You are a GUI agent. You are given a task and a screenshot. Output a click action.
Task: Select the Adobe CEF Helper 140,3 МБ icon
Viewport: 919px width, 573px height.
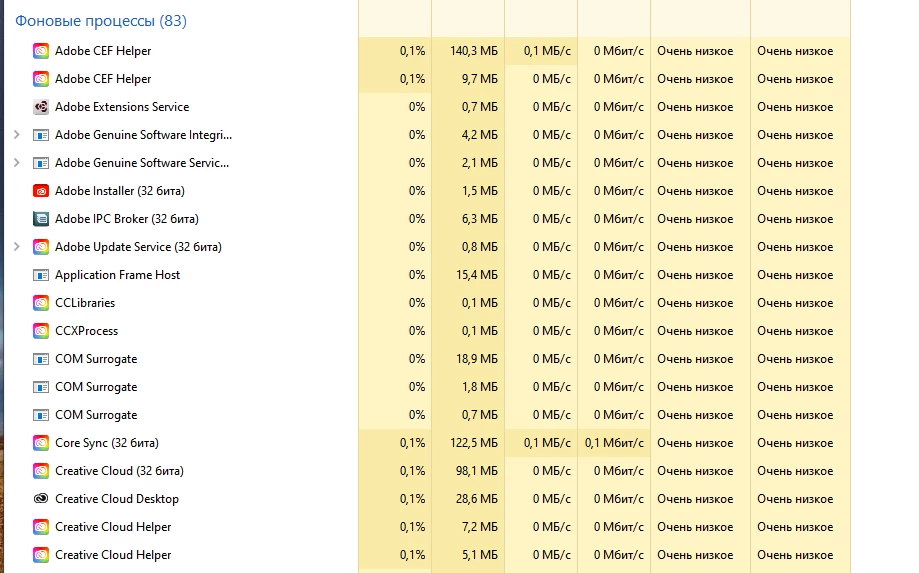click(x=40, y=51)
